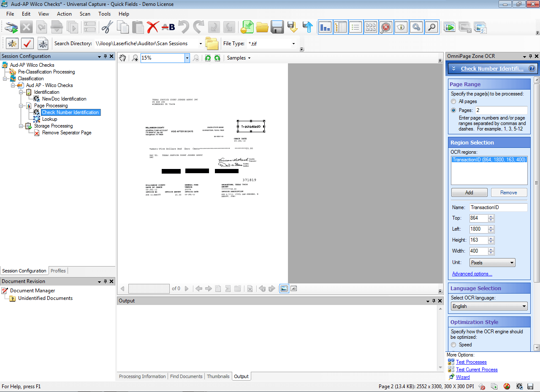Click the information bubble pane icon
540x392 pixels.
pyautogui.click(x=401, y=27)
